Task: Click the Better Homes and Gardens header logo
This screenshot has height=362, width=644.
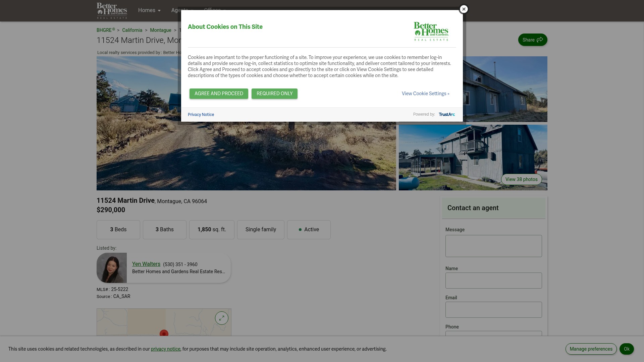Action: pos(112,11)
